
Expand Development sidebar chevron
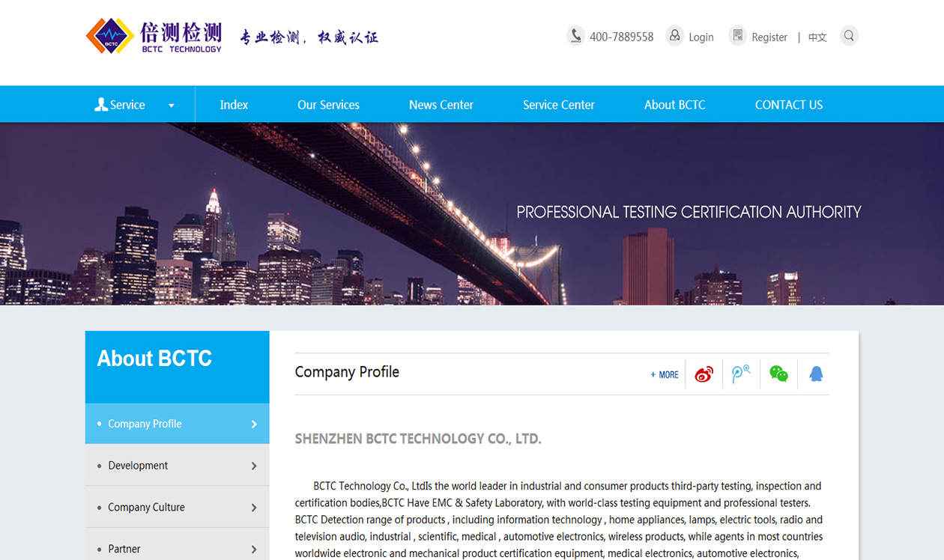(x=254, y=466)
